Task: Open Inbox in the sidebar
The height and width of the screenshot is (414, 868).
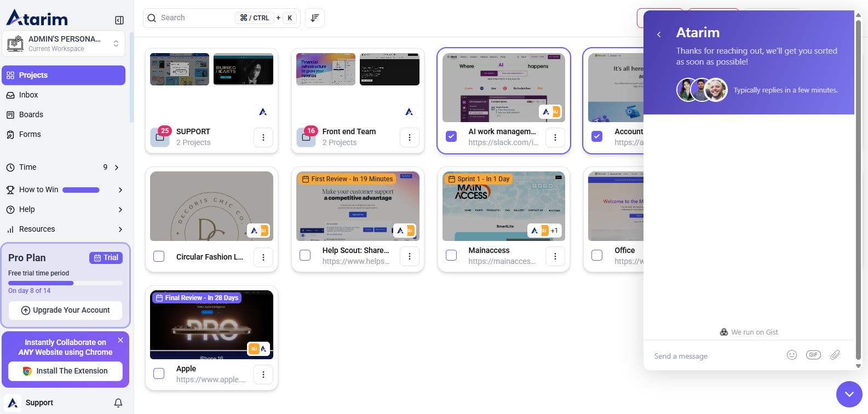Action: [28, 95]
